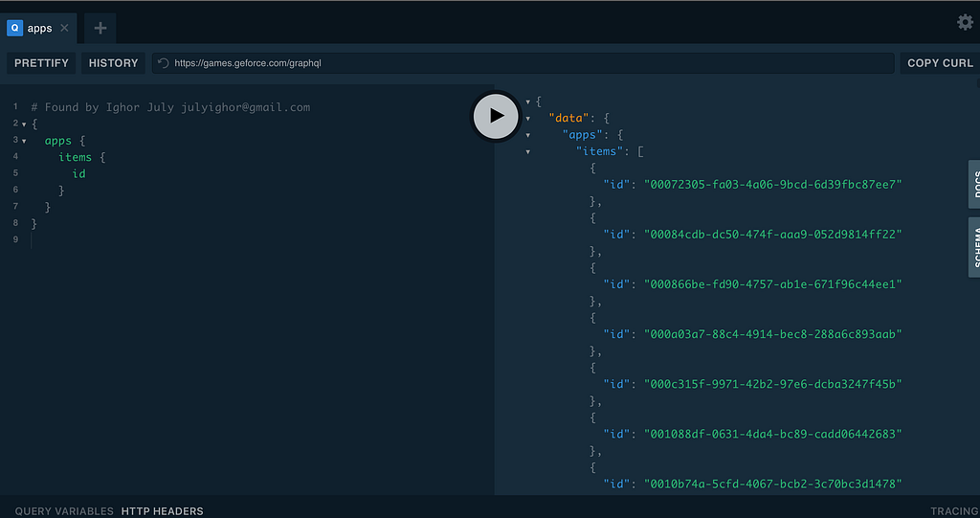Click id value 00084cdb-dc50-474f-aaa9-052d9814ff22
This screenshot has width=980, height=518.
coord(773,235)
